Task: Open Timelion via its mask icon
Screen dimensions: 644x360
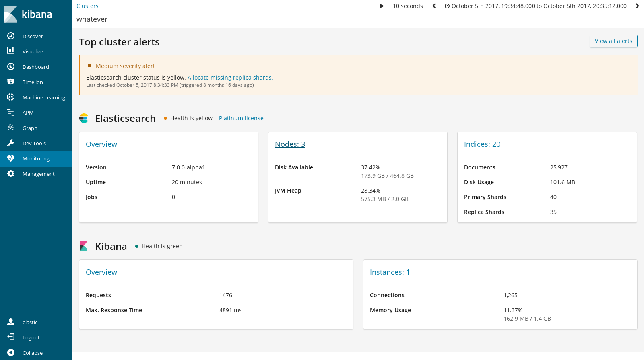Action: 11,82
